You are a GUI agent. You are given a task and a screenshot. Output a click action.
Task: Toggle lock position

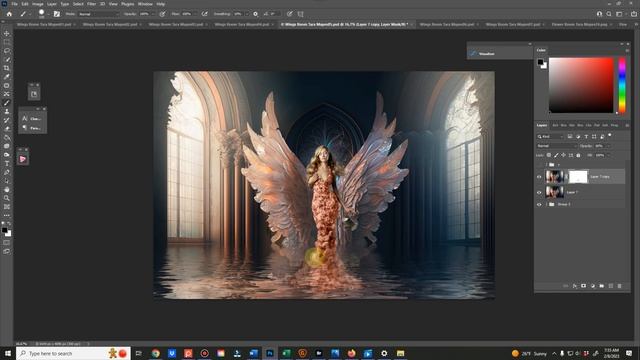pyautogui.click(x=563, y=155)
